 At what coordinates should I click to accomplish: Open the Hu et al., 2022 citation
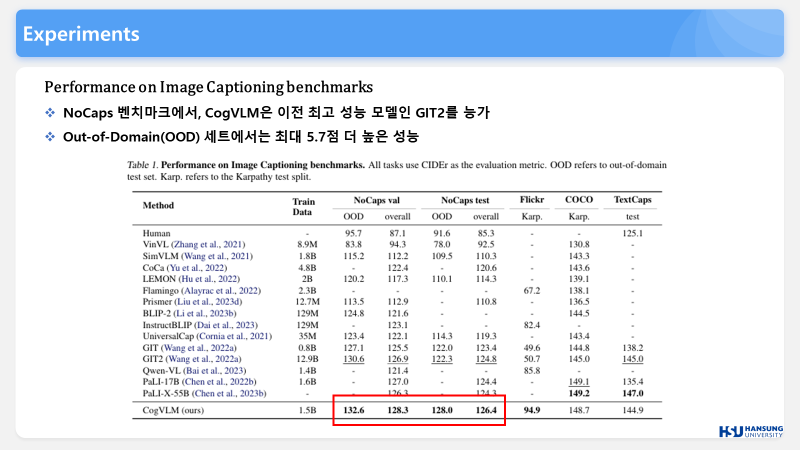coord(209,279)
